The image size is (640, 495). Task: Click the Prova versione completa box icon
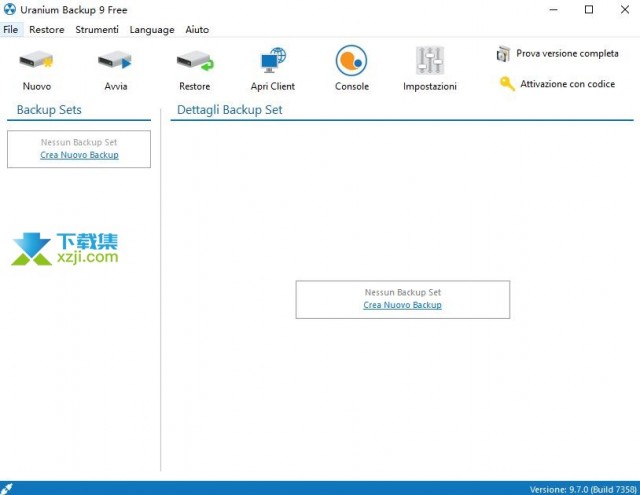[503, 53]
